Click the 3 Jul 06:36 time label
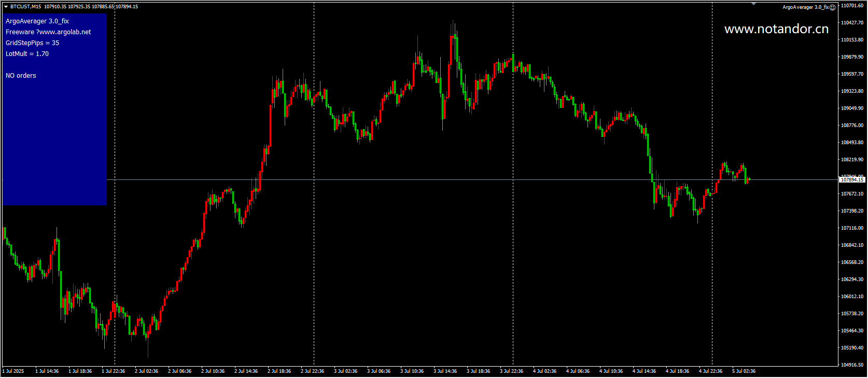This screenshot has width=868, height=378. (379, 371)
